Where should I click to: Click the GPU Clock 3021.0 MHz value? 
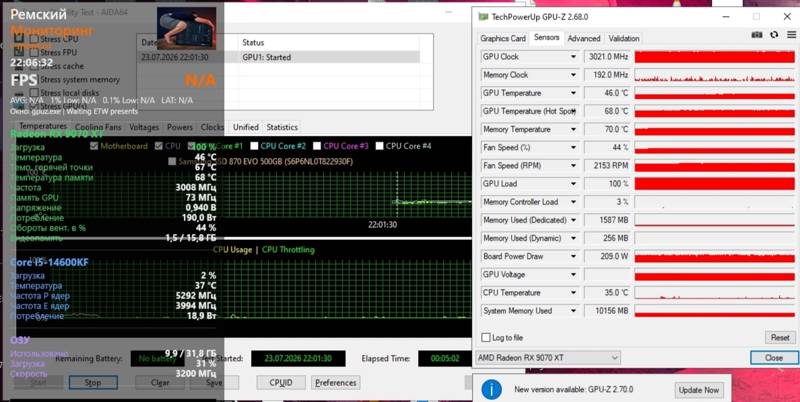[607, 57]
